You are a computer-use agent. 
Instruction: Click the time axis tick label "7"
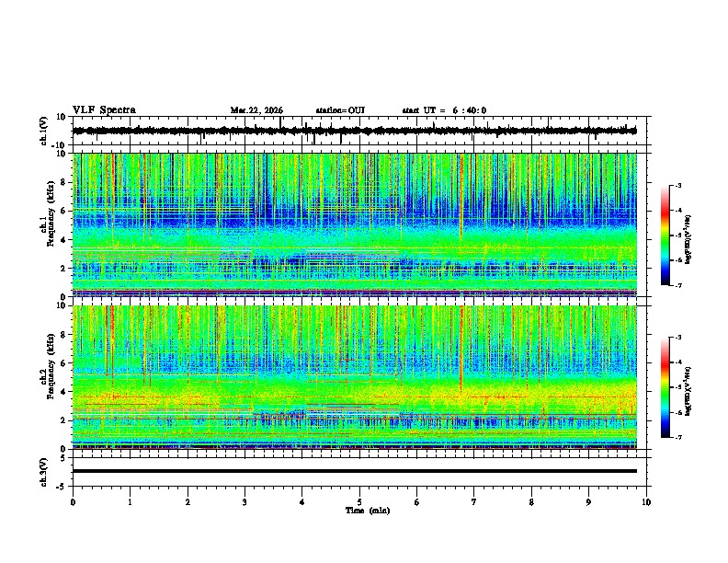click(474, 502)
